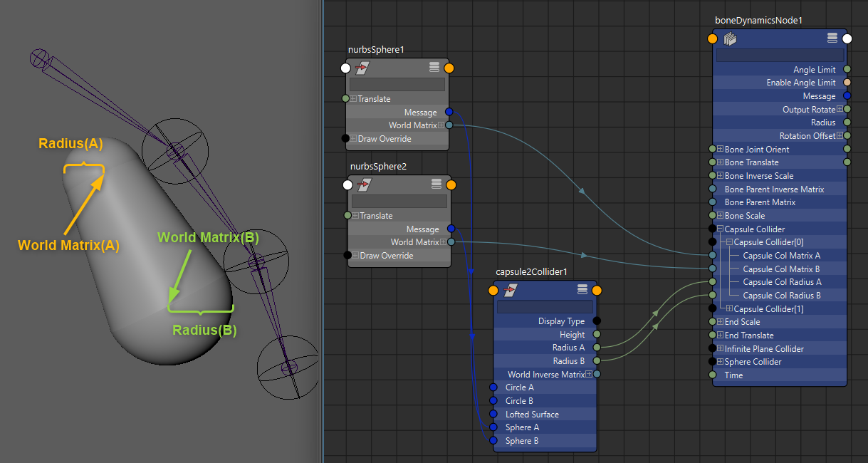Image resolution: width=868 pixels, height=463 pixels.
Task: Expand the Draw Override attribute on nurbsSphere2
Action: (354, 255)
